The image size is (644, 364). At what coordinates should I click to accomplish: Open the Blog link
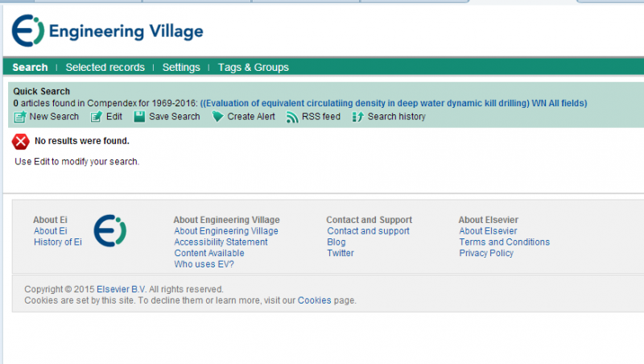tap(336, 242)
